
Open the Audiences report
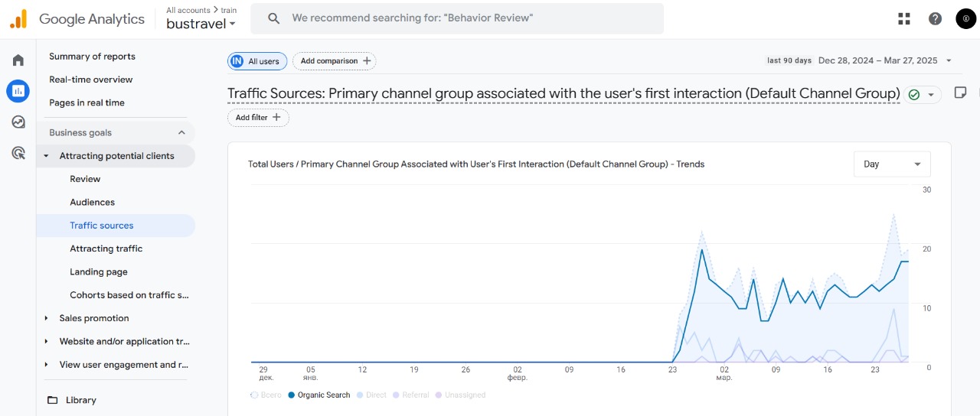coord(92,203)
